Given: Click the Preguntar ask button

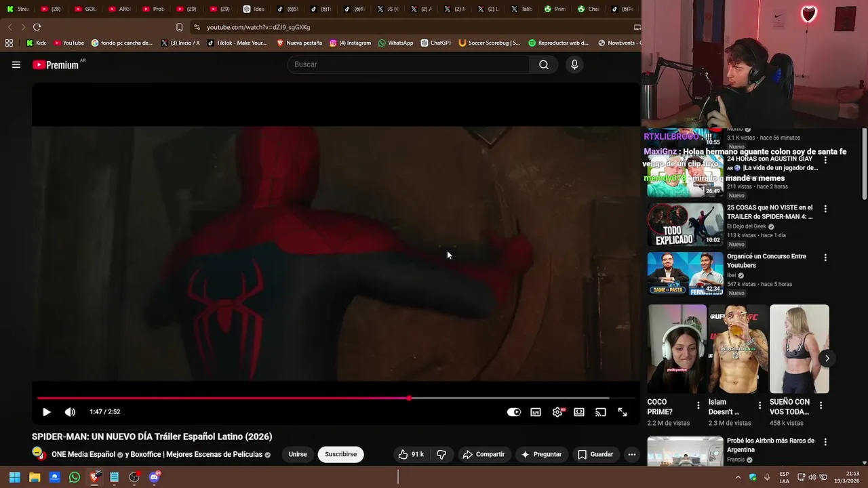Looking at the screenshot, I should [540, 454].
